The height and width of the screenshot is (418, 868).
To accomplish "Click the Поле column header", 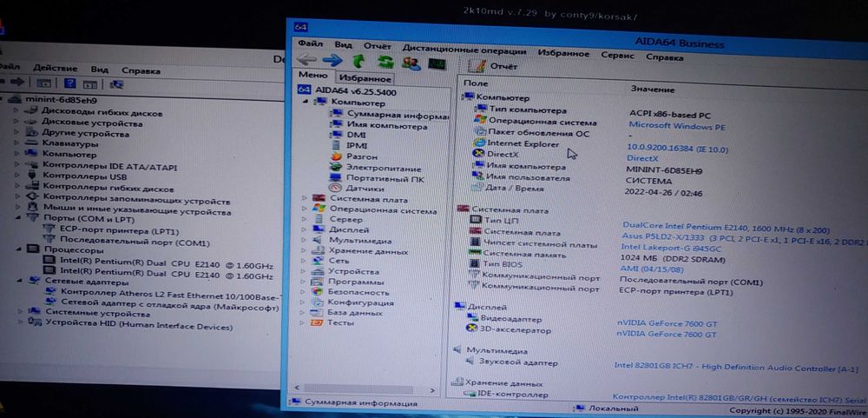I will point(476,83).
